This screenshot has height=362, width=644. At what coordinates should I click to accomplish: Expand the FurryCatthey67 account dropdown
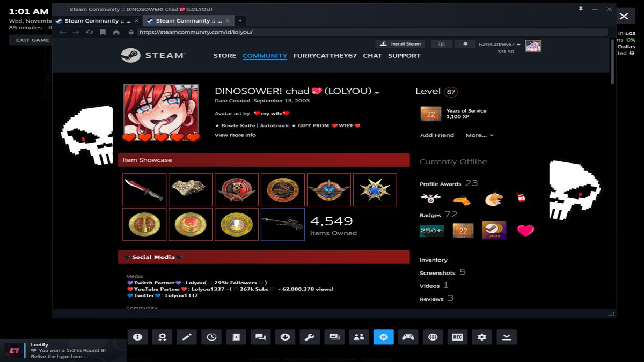[499, 45]
